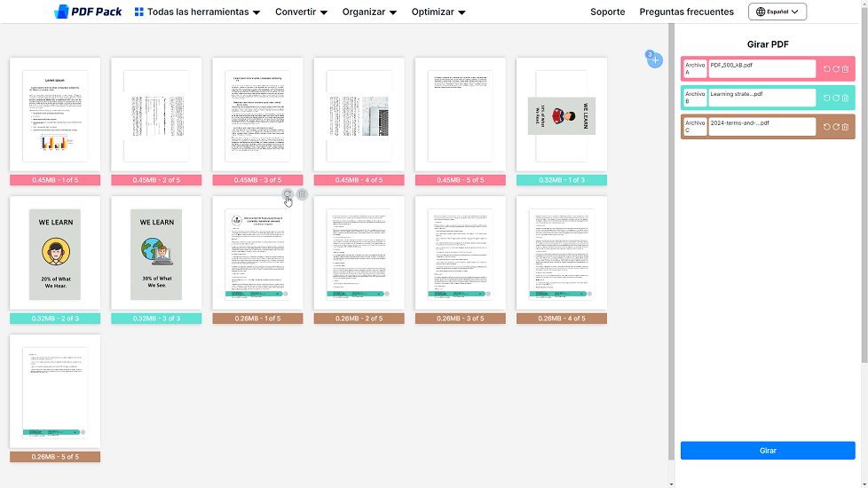Remove the hovered page using its trash icon
Viewport: 868px width, 488px height.
(302, 194)
